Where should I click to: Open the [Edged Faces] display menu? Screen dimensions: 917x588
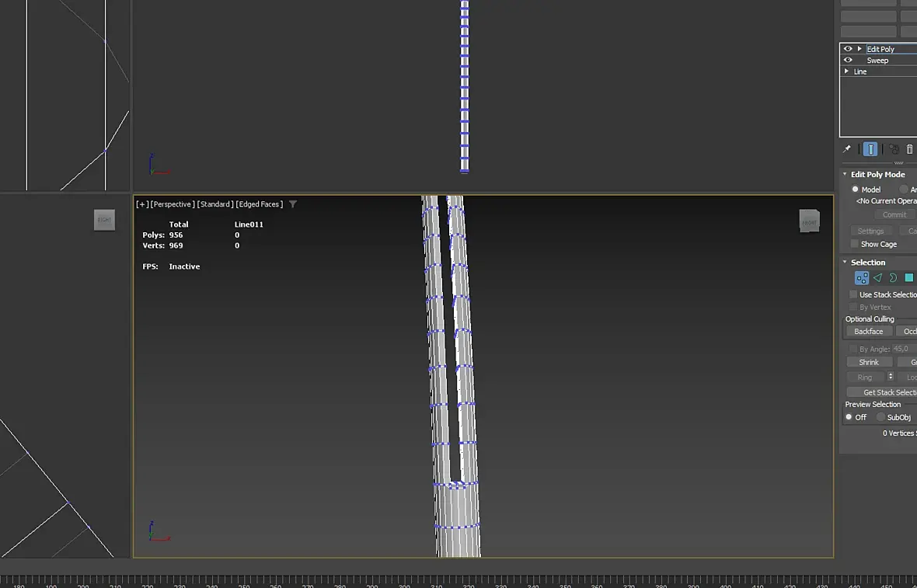[259, 204]
